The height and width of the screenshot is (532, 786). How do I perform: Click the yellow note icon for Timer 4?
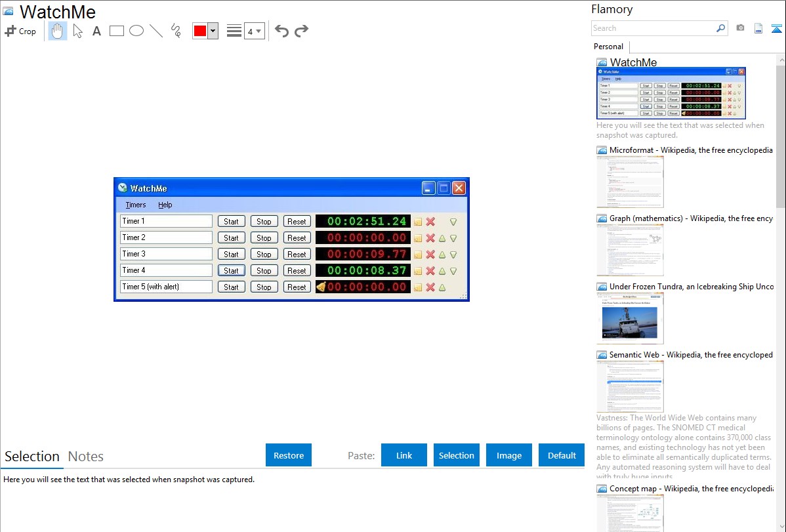pos(418,272)
